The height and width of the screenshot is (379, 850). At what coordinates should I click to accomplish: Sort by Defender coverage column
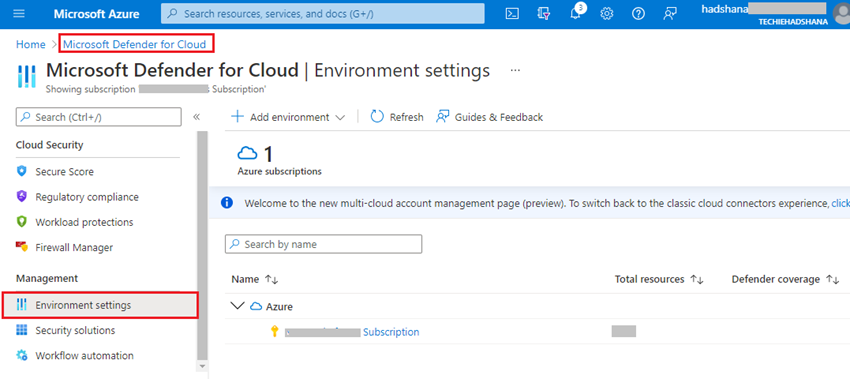click(x=832, y=279)
